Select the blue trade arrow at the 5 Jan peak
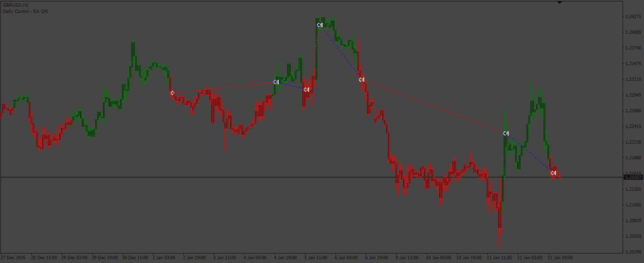 pos(320,25)
